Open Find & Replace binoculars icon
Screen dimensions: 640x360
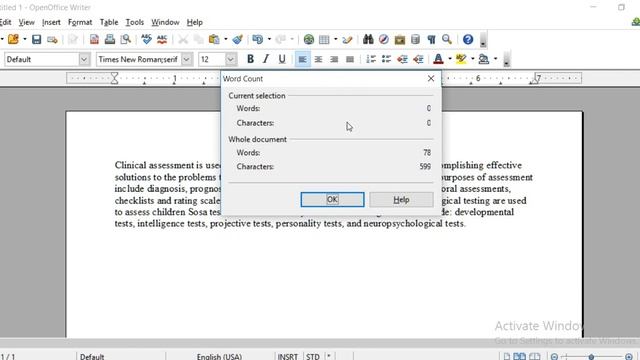click(368, 39)
